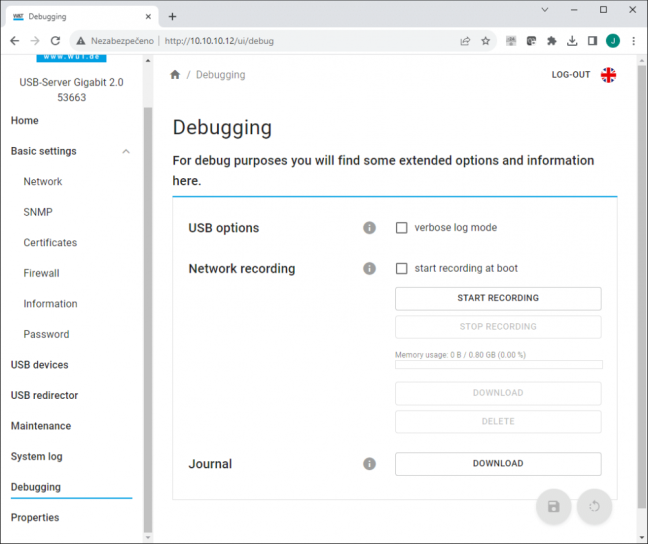The width and height of the screenshot is (648, 544).
Task: Enable start recording at boot checkbox
Action: click(401, 268)
